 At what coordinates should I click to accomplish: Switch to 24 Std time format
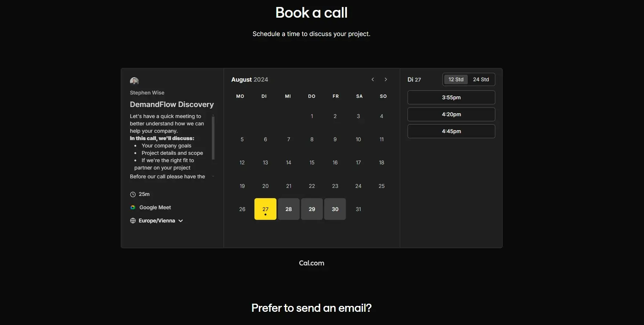click(481, 79)
